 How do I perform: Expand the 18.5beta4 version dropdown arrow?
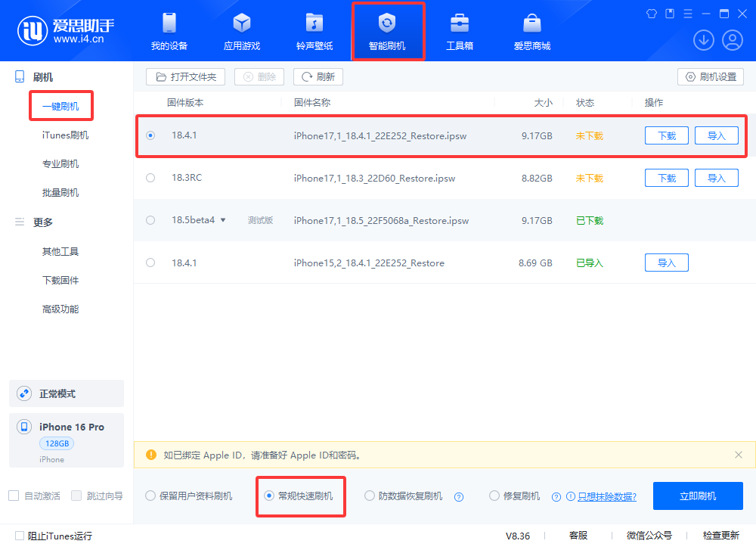click(x=223, y=220)
